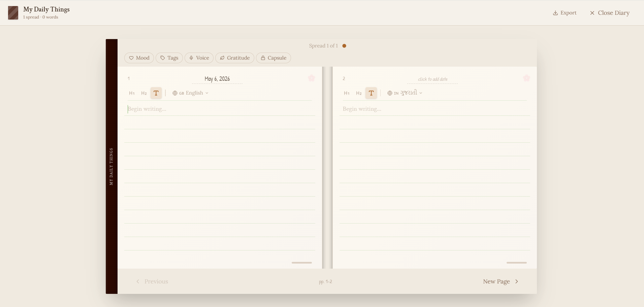The image size is (644, 307).
Task: Click the diary cover thumbnail icon
Action: coord(13,13)
